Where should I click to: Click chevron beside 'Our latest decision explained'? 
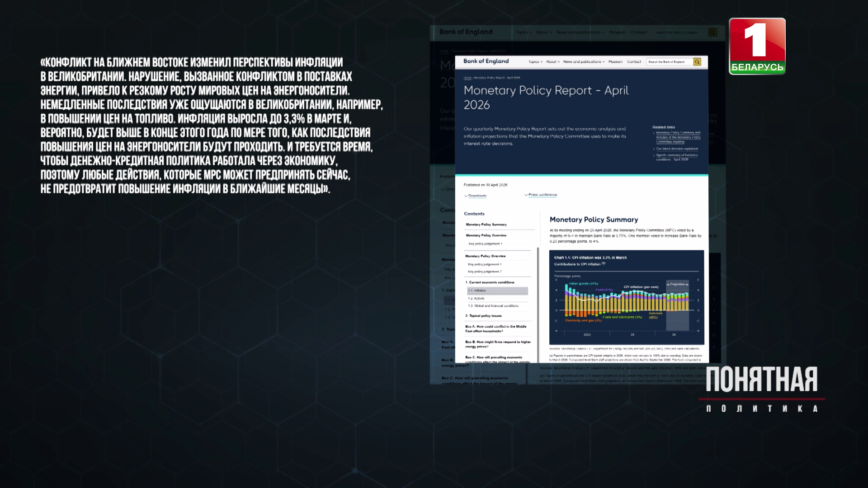654,149
